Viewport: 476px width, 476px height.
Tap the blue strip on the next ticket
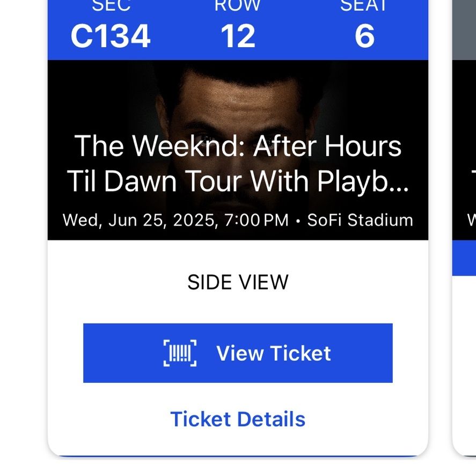point(464,258)
